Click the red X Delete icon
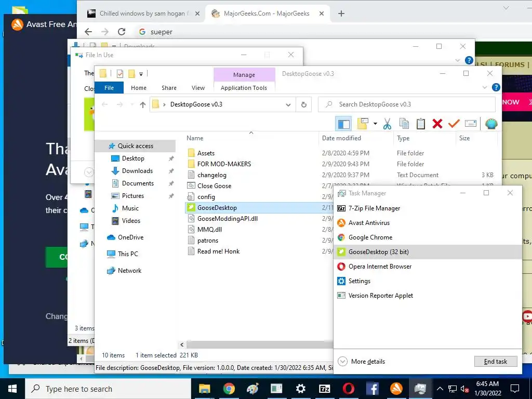This screenshot has width=532, height=399. coord(437,124)
